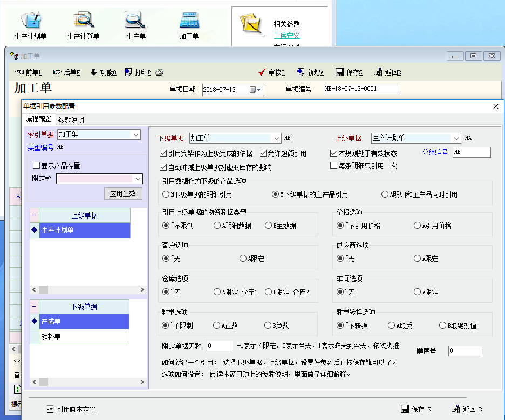Open the 工序定义 link

pyautogui.click(x=286, y=36)
